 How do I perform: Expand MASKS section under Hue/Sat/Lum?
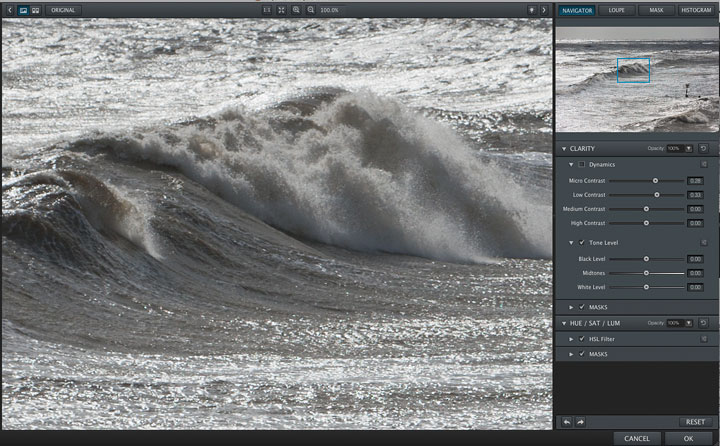pos(571,354)
